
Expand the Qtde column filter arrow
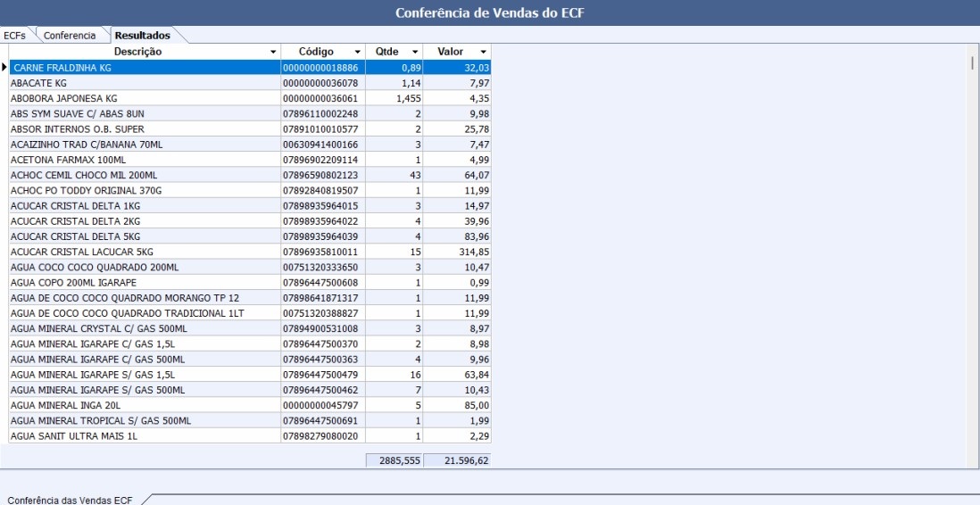pos(415,52)
